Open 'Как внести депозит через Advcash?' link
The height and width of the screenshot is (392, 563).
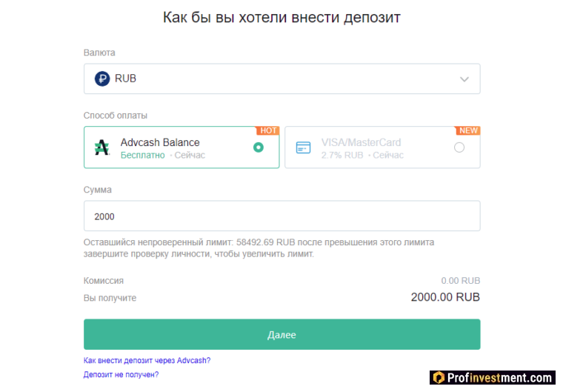(147, 360)
